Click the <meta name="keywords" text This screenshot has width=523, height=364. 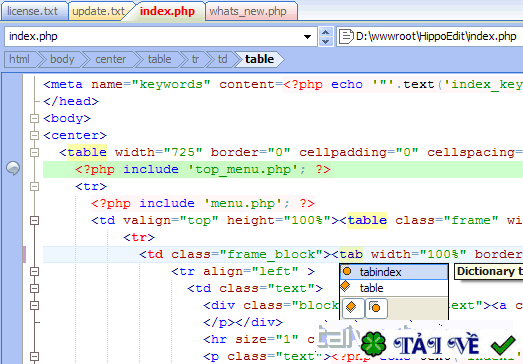(127, 84)
